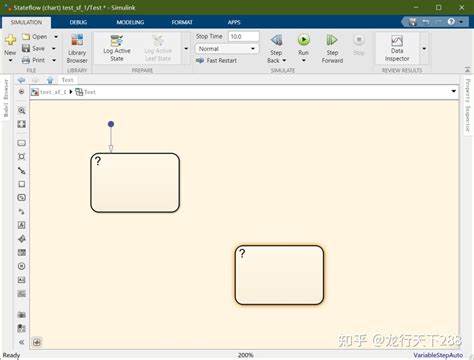Viewport: 474px width, 360px height.
Task: Expand the Review Results gallery dropdown
Action: pyautogui.click(x=424, y=49)
